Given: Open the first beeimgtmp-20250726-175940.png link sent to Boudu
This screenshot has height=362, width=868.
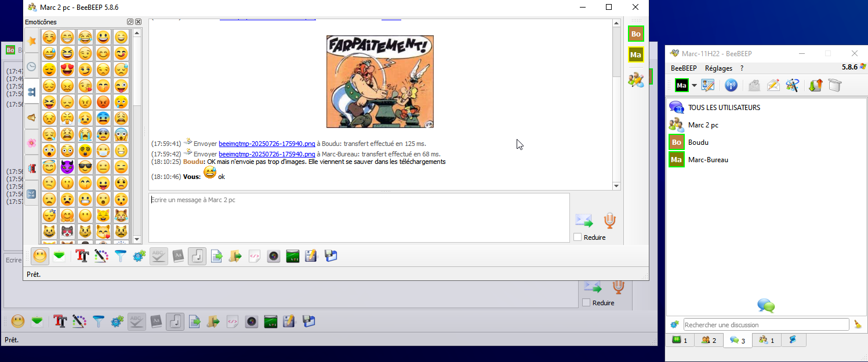Looking at the screenshot, I should (x=267, y=143).
